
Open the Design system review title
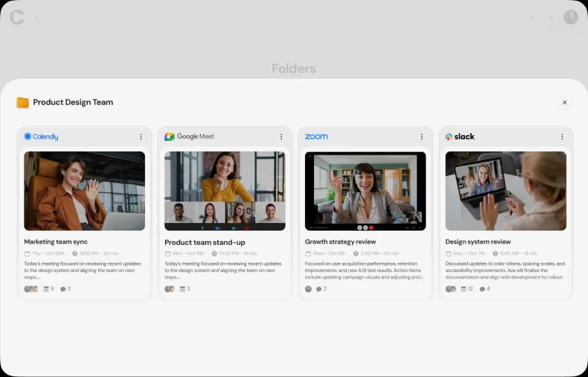point(478,242)
